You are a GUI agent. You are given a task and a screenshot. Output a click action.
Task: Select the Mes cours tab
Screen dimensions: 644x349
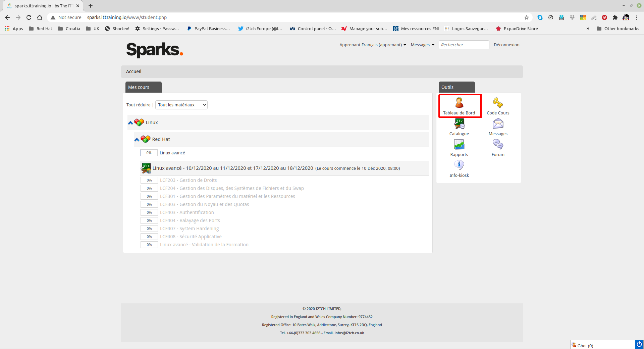click(144, 87)
